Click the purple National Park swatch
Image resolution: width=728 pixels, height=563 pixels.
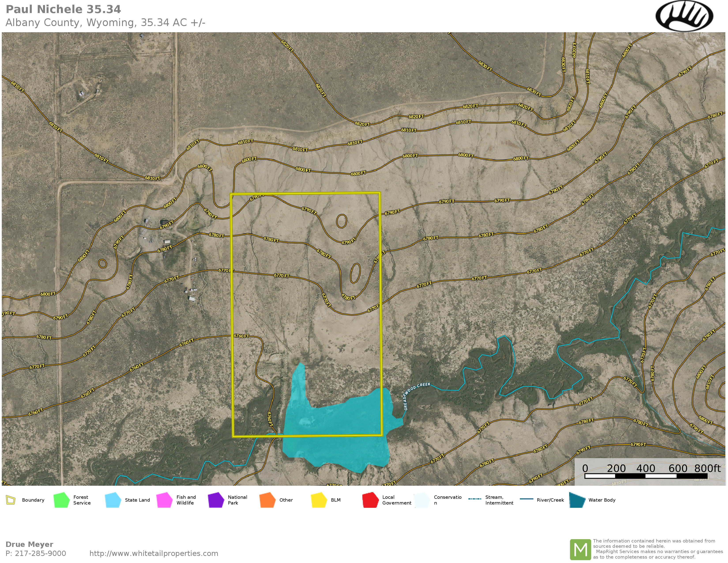click(x=216, y=500)
